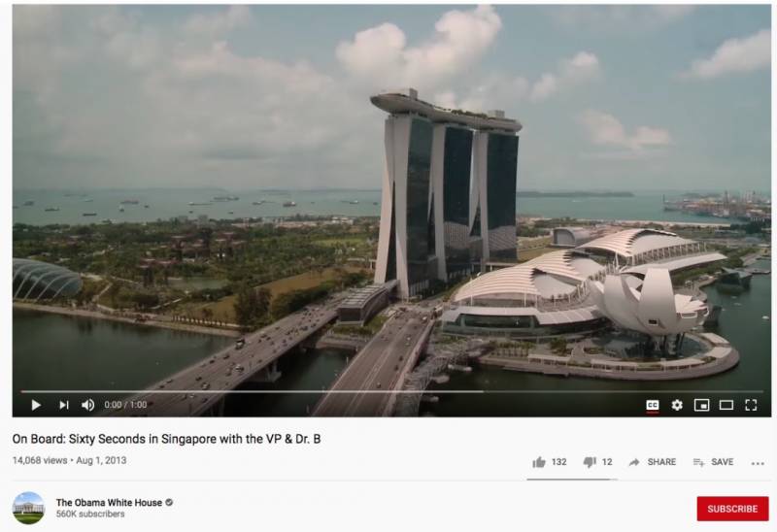Open The Obama White House channel name
This screenshot has width=777, height=532.
(109, 502)
